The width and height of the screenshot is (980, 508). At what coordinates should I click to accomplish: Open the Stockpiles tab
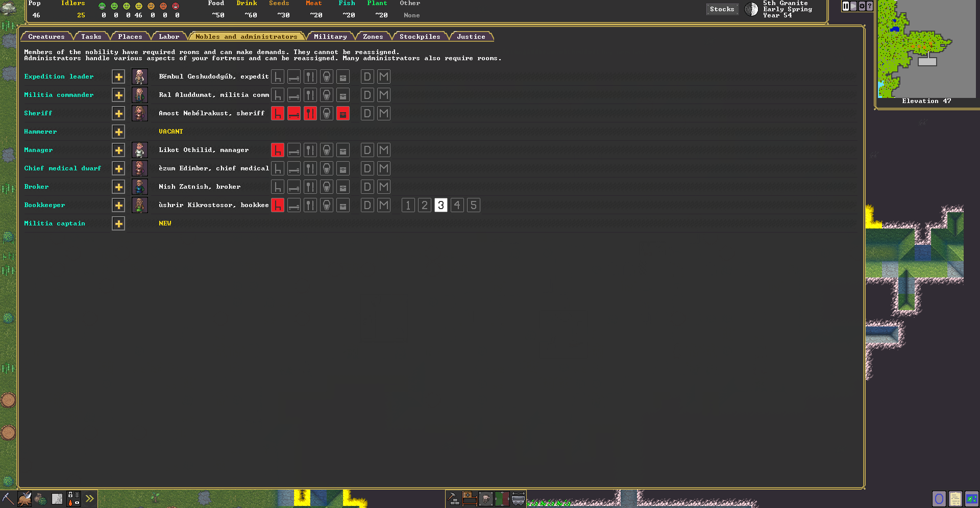[420, 37]
